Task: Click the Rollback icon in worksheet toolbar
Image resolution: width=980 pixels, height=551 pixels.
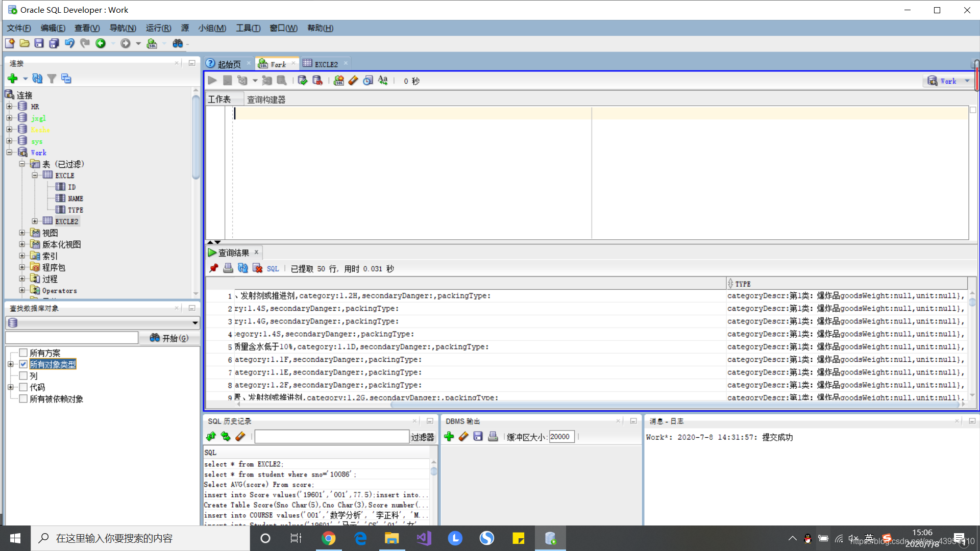Action: click(317, 81)
